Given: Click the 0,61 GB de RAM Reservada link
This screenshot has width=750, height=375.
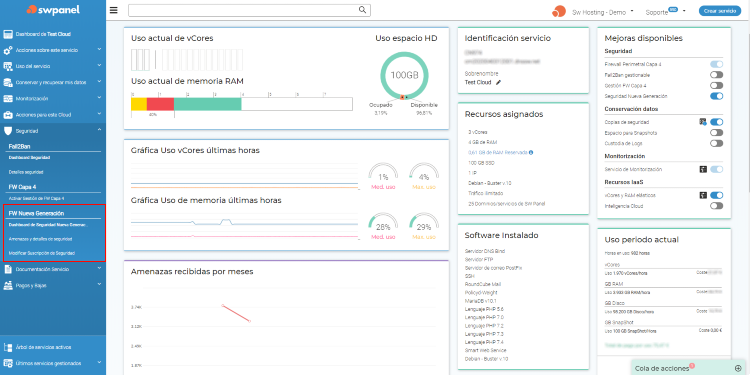Looking at the screenshot, I should tap(497, 153).
